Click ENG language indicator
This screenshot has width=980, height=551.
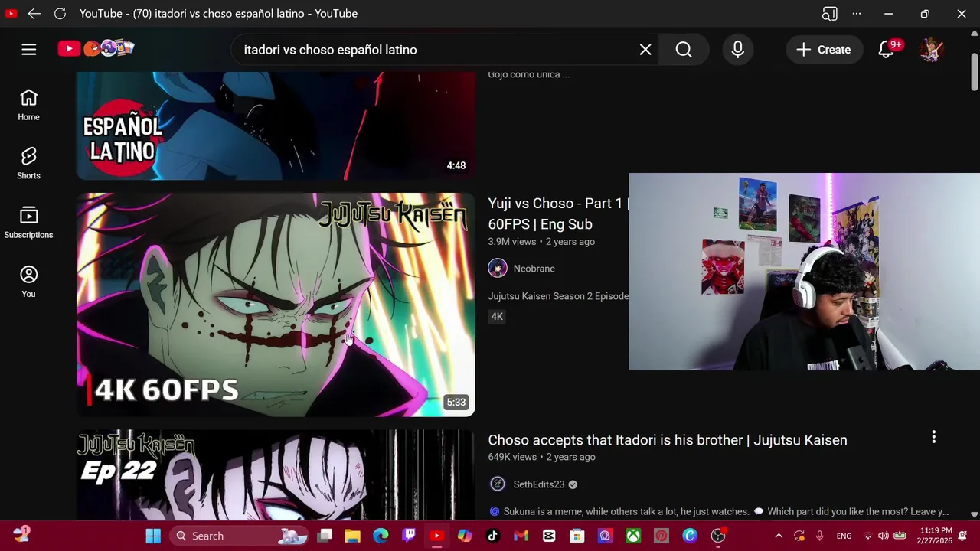(844, 536)
